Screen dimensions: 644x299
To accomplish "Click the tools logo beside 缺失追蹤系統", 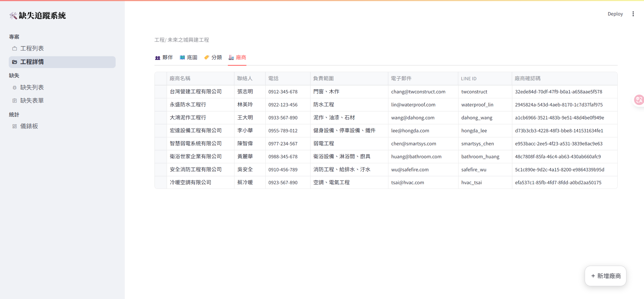I will point(13,15).
